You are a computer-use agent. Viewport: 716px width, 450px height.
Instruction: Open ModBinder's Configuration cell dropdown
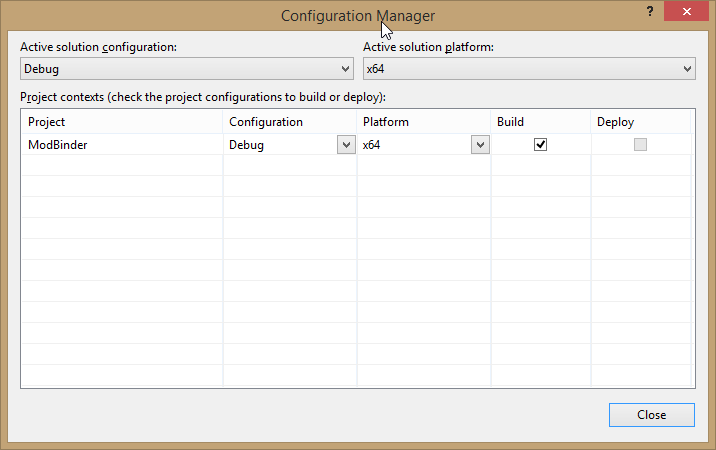tap(343, 145)
